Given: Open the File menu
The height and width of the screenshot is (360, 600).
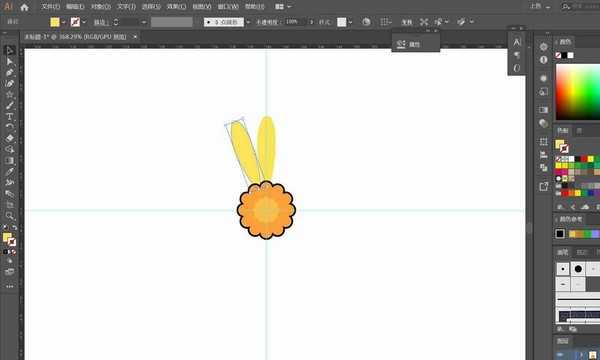Looking at the screenshot, I should tap(50, 7).
